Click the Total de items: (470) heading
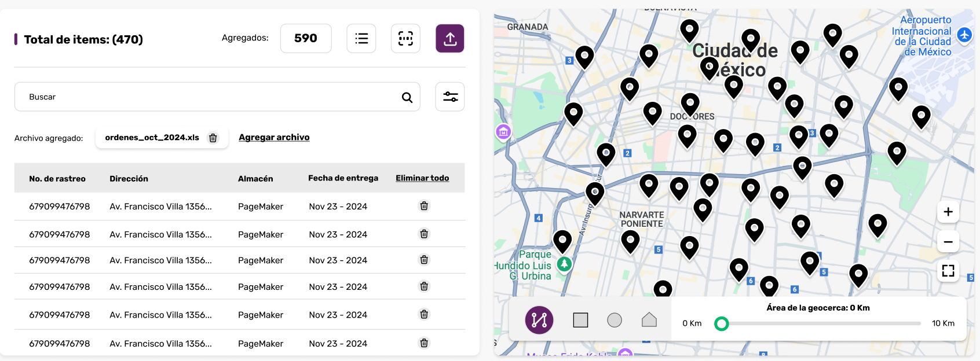Viewport: 980px width, 361px height. (83, 39)
